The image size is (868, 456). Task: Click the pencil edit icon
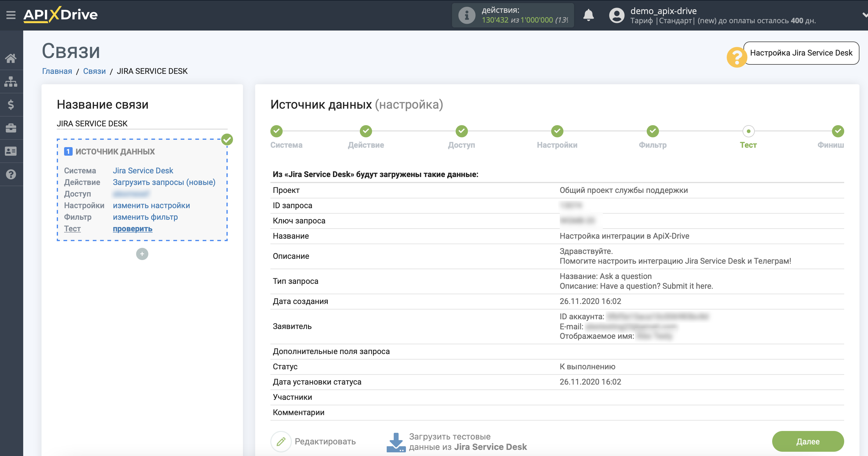[281, 442]
